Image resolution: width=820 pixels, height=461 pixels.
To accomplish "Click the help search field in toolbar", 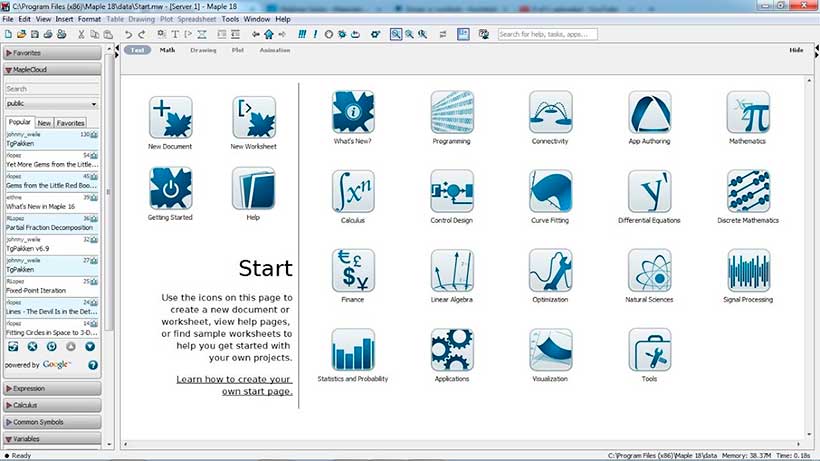I will pyautogui.click(x=546, y=34).
